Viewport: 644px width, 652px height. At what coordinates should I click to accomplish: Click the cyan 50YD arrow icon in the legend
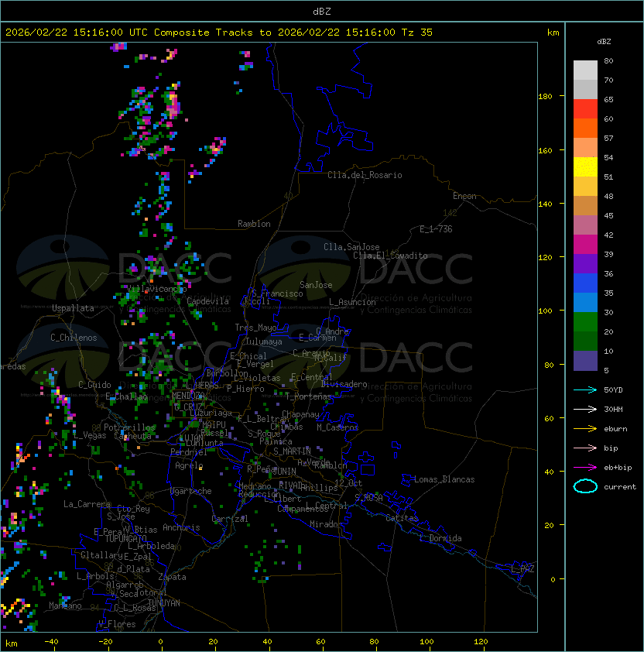[585, 389]
